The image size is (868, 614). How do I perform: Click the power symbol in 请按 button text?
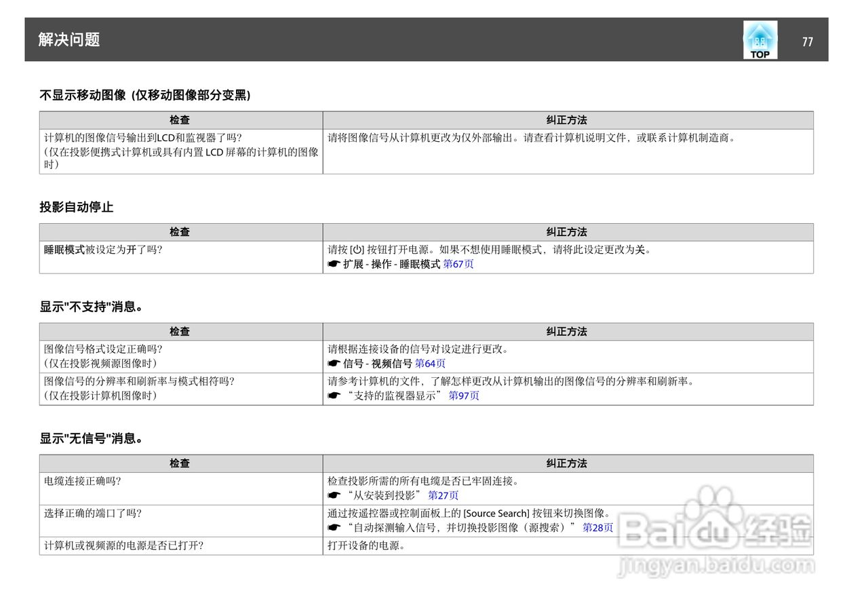pos(357,249)
